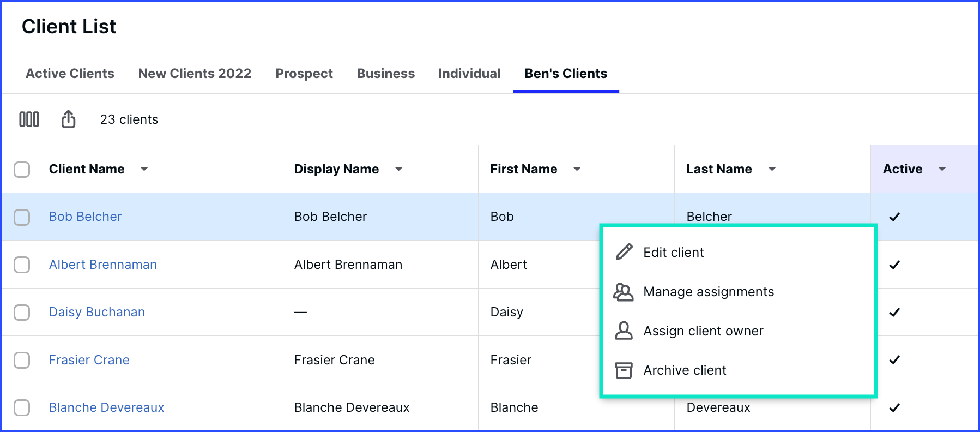Open the Business tab
The width and height of the screenshot is (980, 432).
386,74
